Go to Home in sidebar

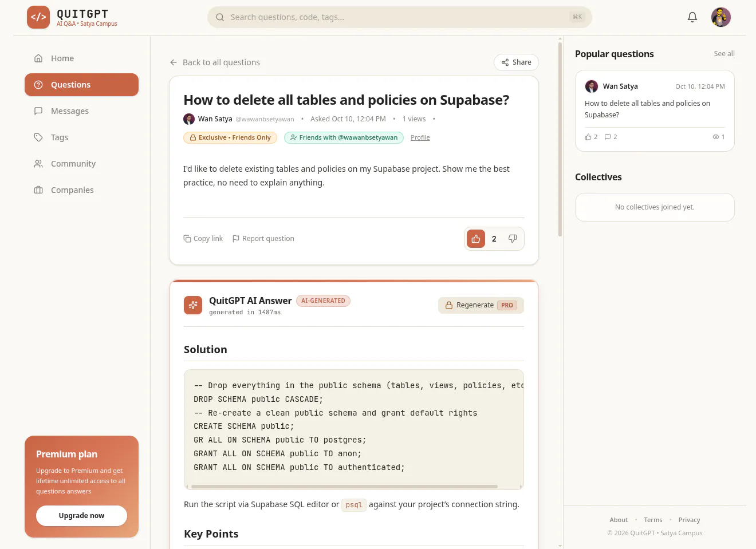[81, 58]
